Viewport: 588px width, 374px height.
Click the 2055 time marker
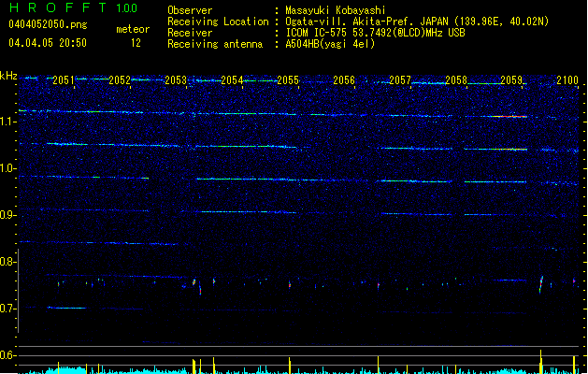(288, 79)
